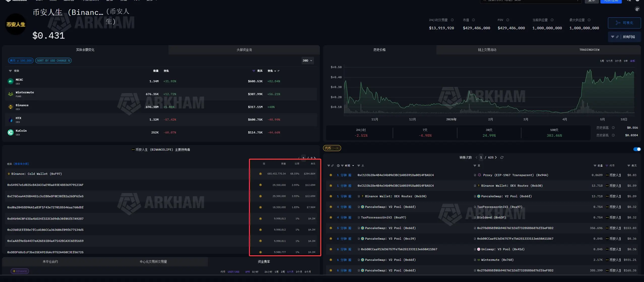Switch to 历史价格 tab

tap(379, 50)
